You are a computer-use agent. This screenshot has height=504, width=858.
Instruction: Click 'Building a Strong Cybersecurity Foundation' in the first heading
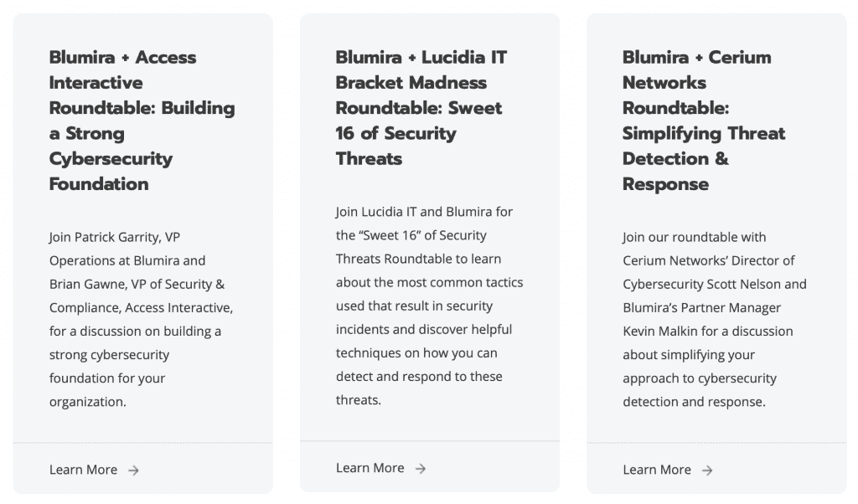[142, 146]
